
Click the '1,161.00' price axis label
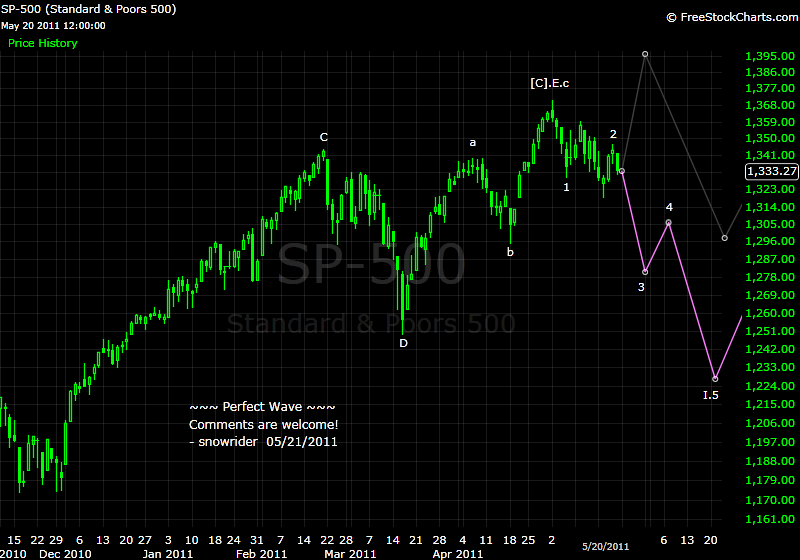point(770,519)
